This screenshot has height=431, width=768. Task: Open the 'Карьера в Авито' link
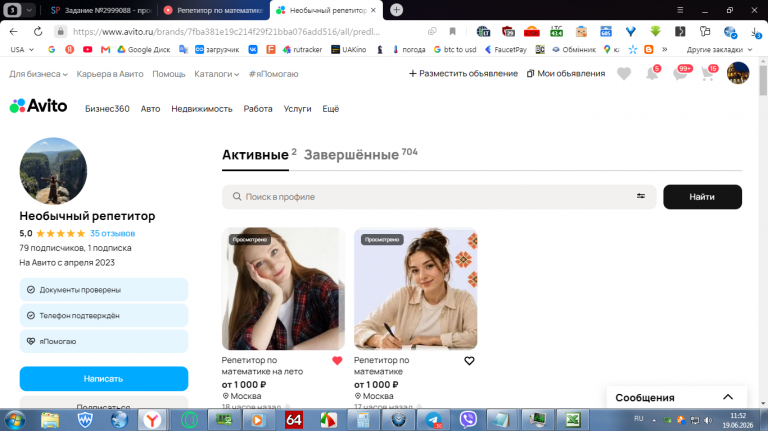click(x=110, y=74)
